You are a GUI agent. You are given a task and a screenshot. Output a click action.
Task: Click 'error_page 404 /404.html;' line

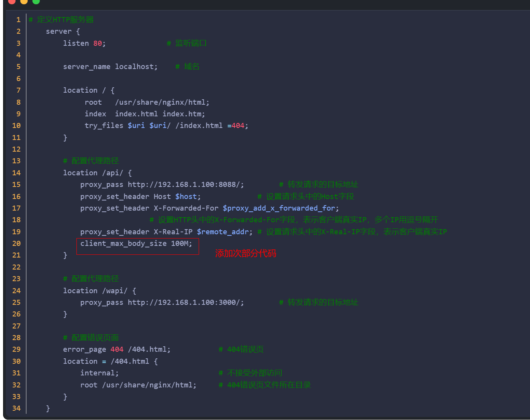tap(117, 349)
